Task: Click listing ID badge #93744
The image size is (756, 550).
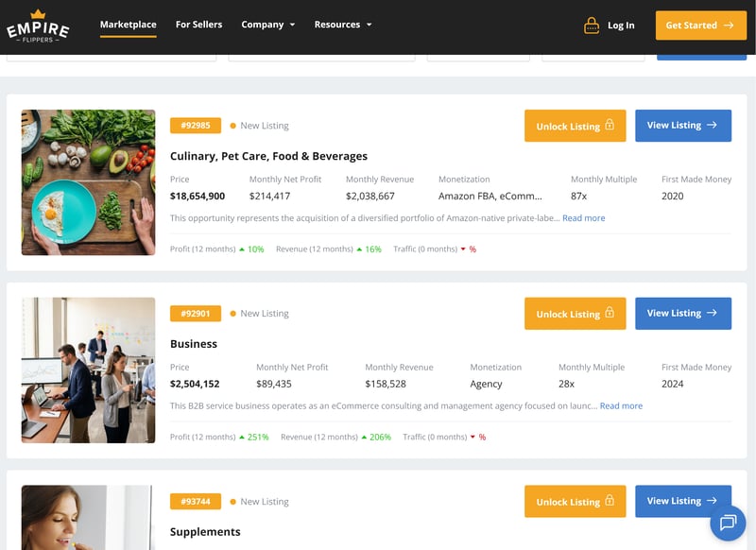Action: tap(196, 502)
